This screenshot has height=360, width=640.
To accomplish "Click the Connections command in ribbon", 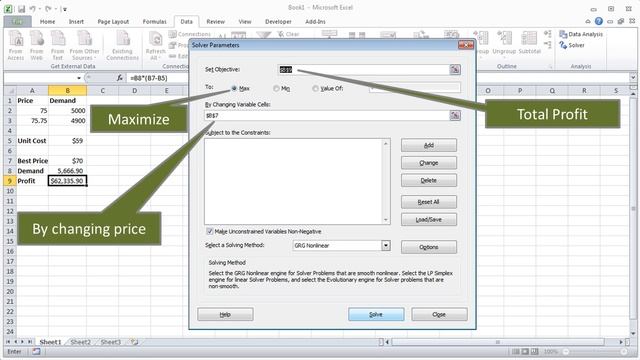I will click(x=190, y=34).
